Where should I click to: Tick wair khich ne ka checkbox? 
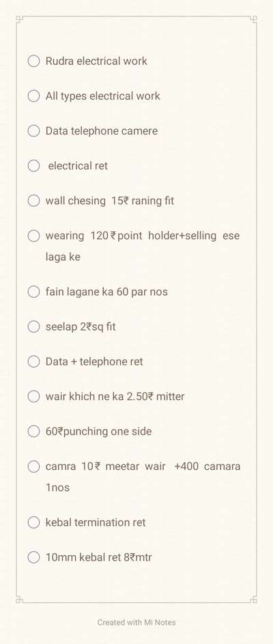33,396
